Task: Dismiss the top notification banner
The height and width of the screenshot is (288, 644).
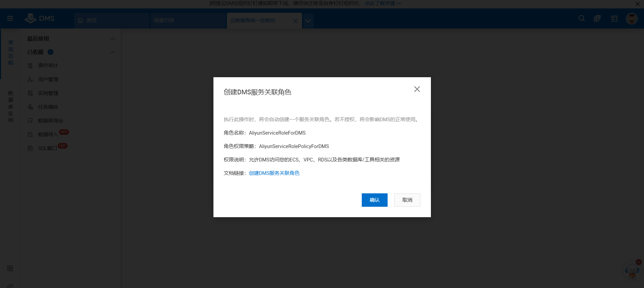Action: pos(637,4)
